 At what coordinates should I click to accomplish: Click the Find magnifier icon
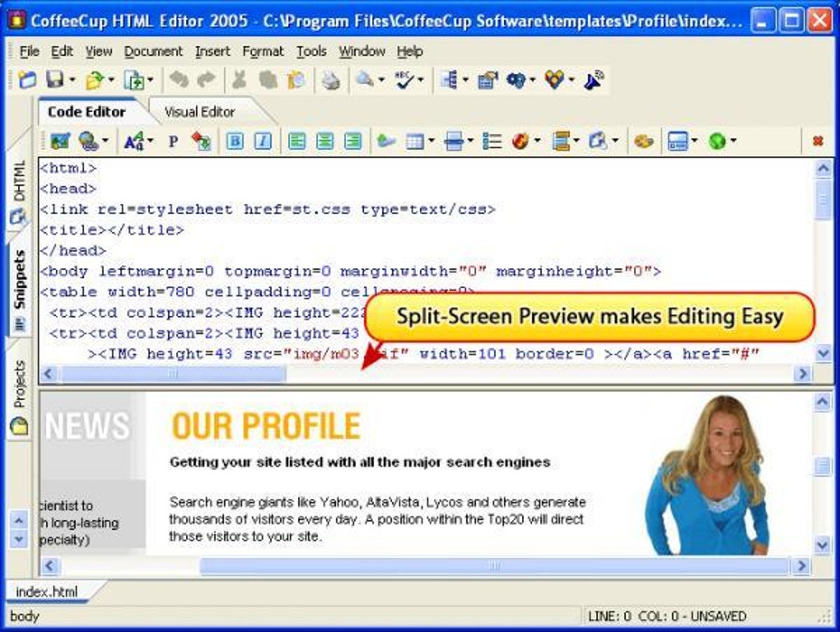coord(366,81)
